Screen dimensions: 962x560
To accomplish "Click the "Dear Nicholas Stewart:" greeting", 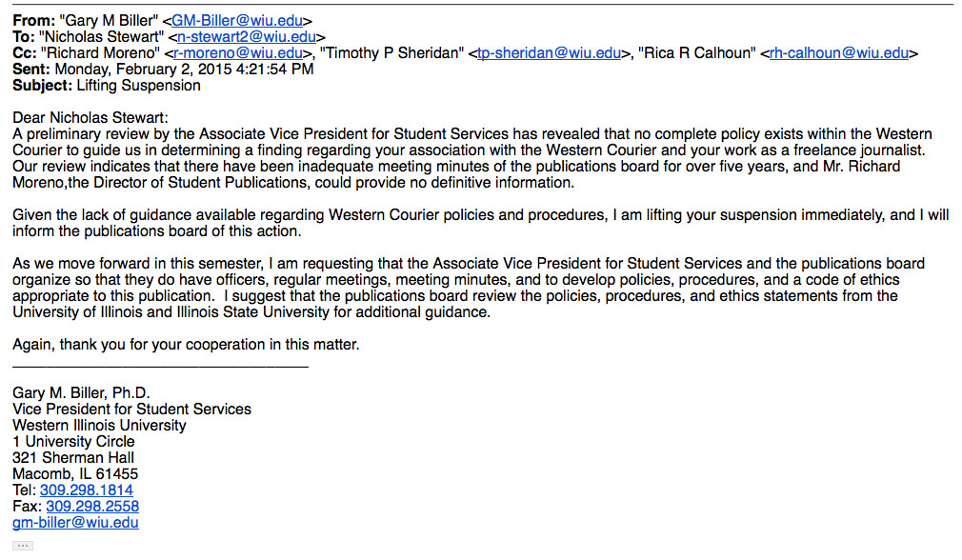I will pyautogui.click(x=90, y=117).
